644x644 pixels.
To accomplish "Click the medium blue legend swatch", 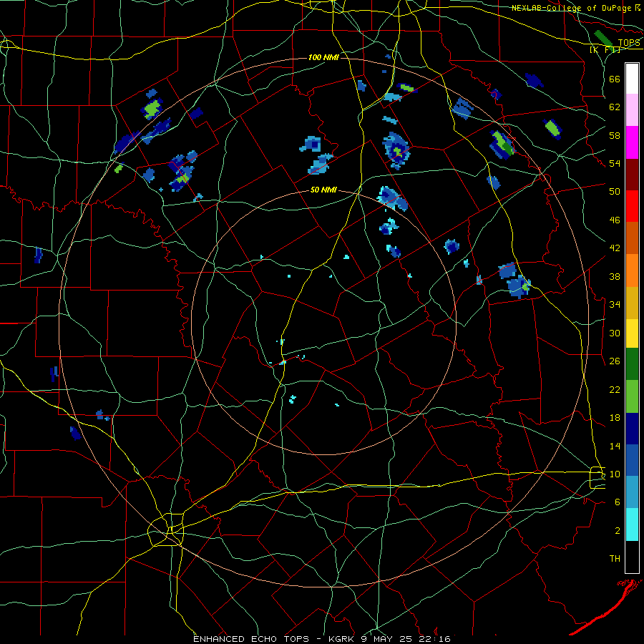I will [x=632, y=460].
